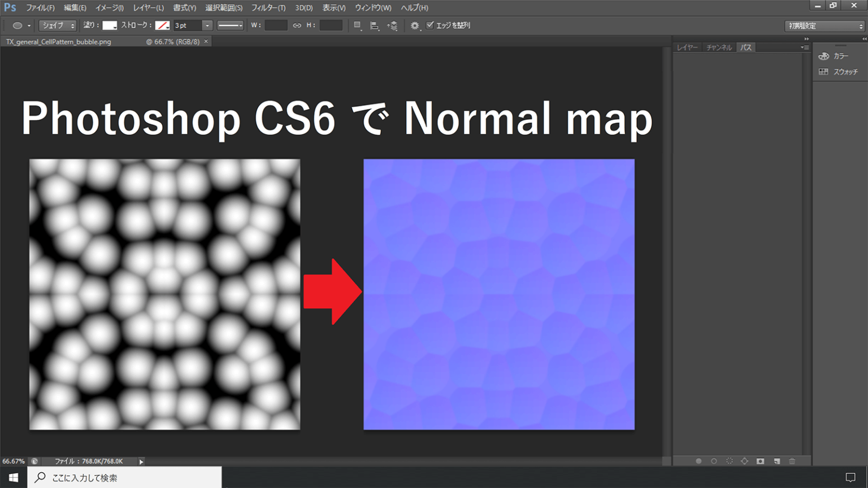Click the Stroke path with brush icon
This screenshot has height=488, width=868.
[714, 461]
